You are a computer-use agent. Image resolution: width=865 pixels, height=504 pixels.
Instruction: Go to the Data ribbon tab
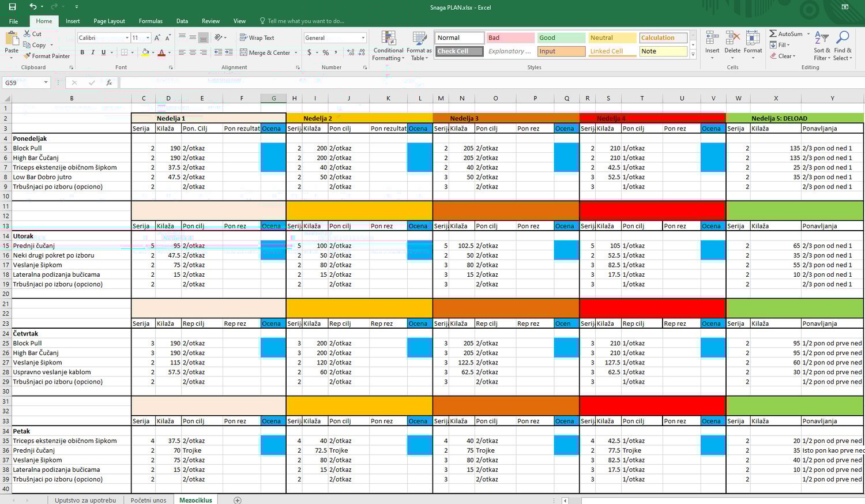point(182,21)
